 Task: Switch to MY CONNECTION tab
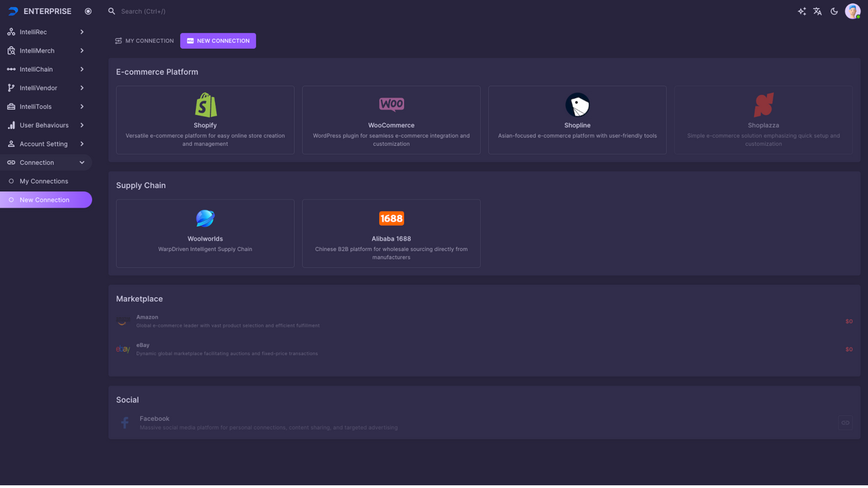144,41
